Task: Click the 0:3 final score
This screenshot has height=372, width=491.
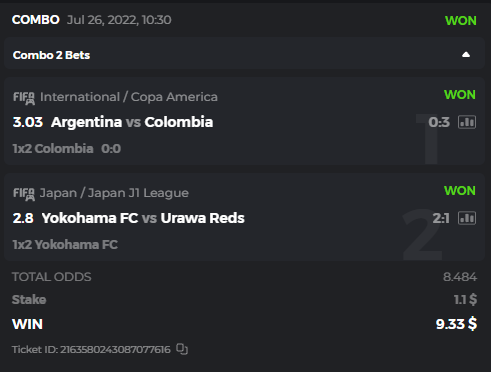Action: tap(439, 122)
